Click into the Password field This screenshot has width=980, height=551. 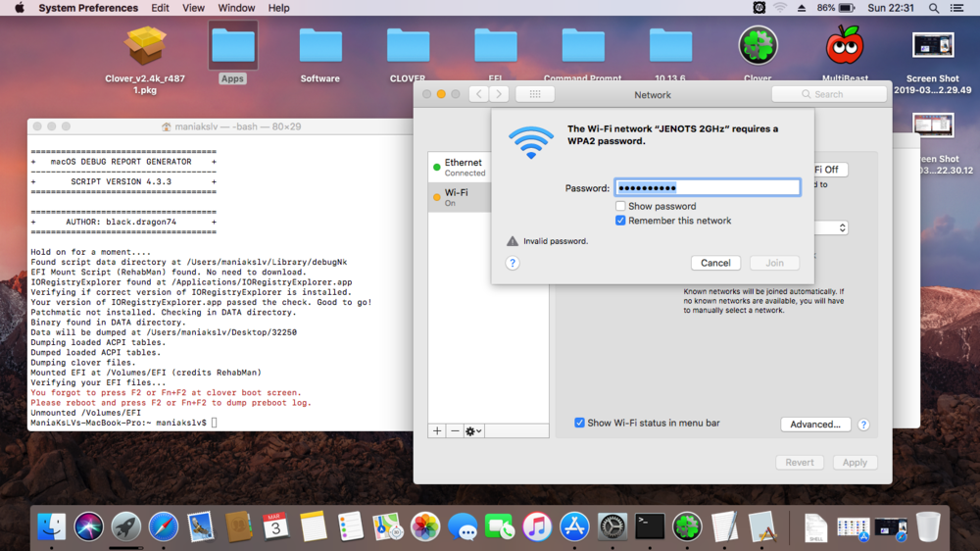click(707, 187)
